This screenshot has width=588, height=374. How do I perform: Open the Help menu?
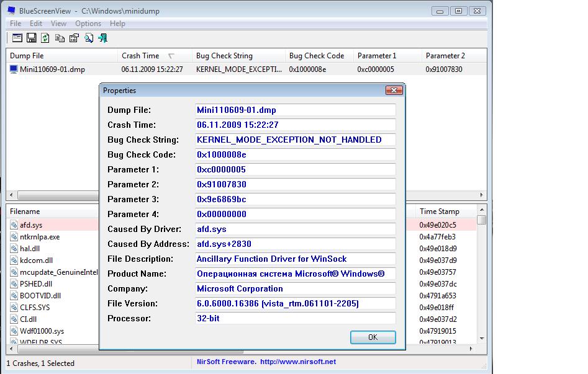click(x=117, y=23)
